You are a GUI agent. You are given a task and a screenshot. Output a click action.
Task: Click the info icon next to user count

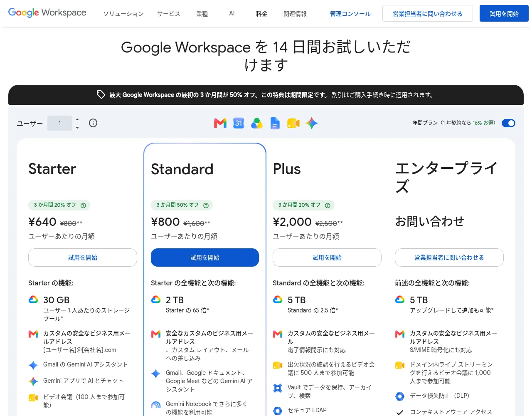pos(93,123)
